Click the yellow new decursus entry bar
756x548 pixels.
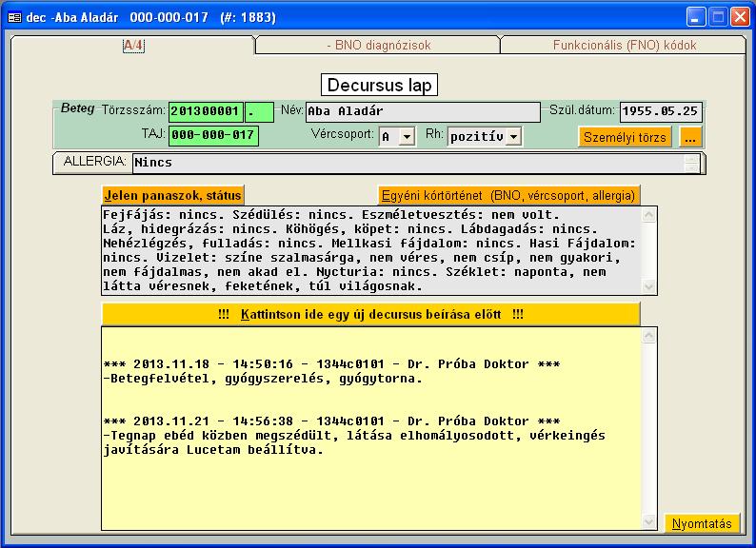pos(370,314)
